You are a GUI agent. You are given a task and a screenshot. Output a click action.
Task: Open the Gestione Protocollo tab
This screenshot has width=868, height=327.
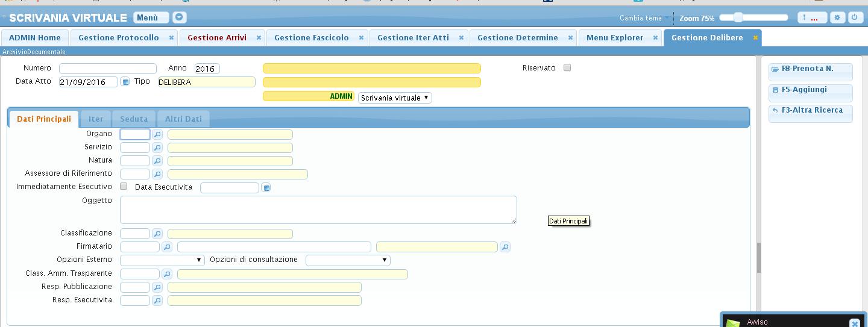point(119,37)
